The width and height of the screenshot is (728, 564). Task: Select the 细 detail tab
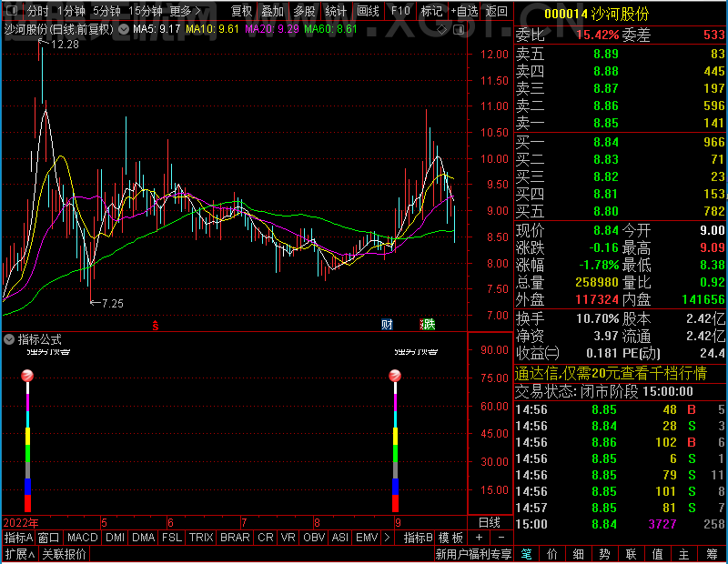point(578,554)
